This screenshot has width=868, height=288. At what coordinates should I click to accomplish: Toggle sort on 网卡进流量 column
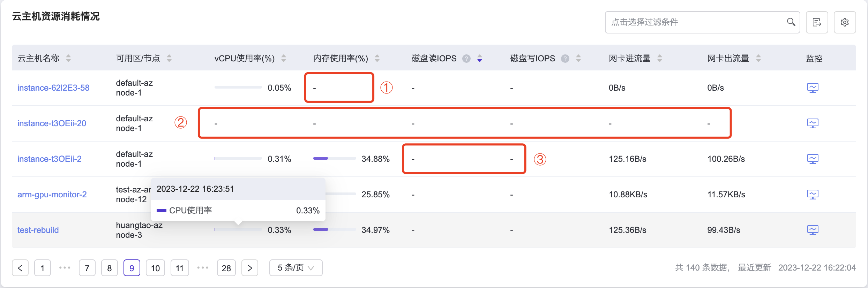coord(659,58)
